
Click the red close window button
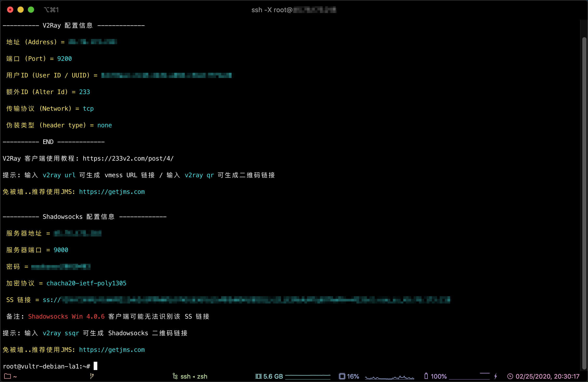coord(10,10)
